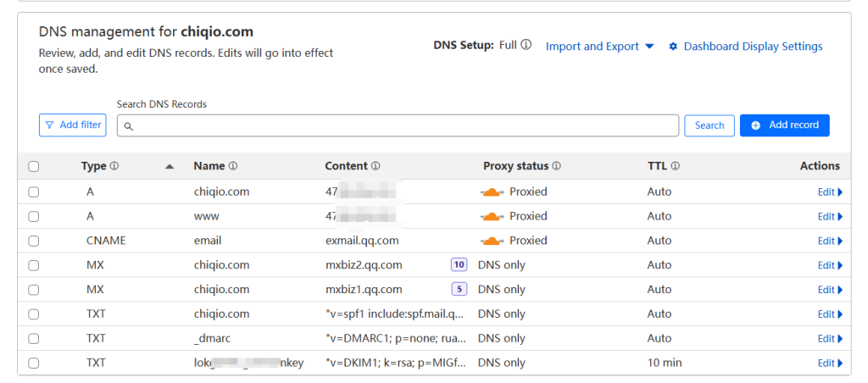Click the Type column info icon
The height and width of the screenshot is (383, 868).
[x=114, y=166]
